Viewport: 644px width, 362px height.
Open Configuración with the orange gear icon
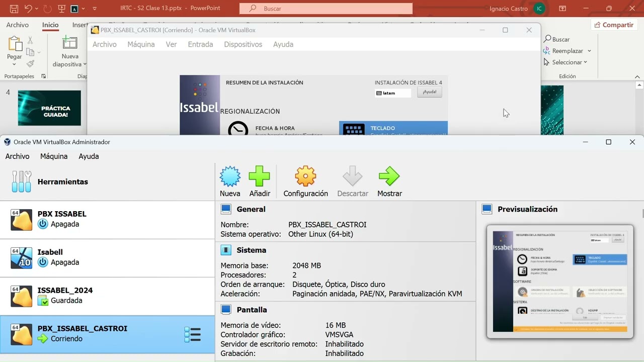click(x=305, y=177)
